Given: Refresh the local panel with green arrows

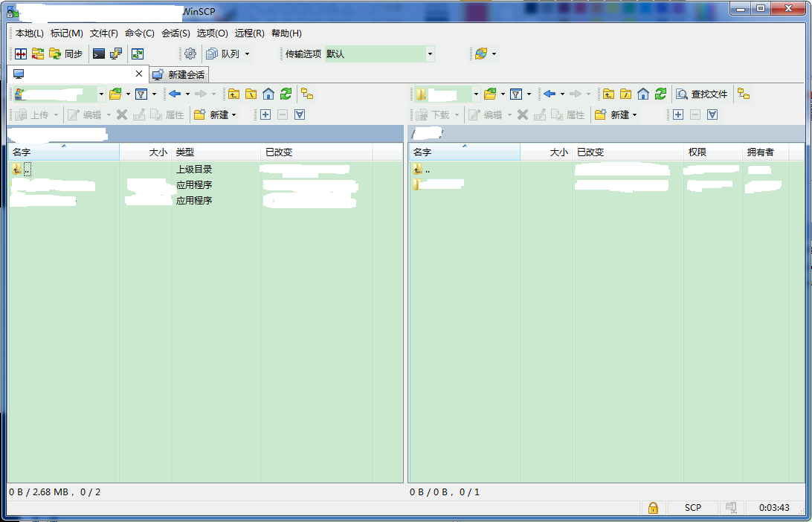Looking at the screenshot, I should [x=286, y=94].
